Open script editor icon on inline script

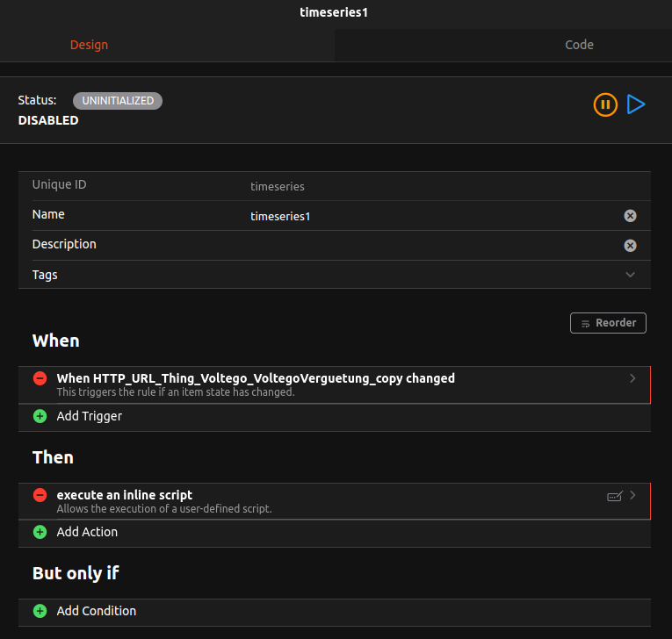click(615, 496)
